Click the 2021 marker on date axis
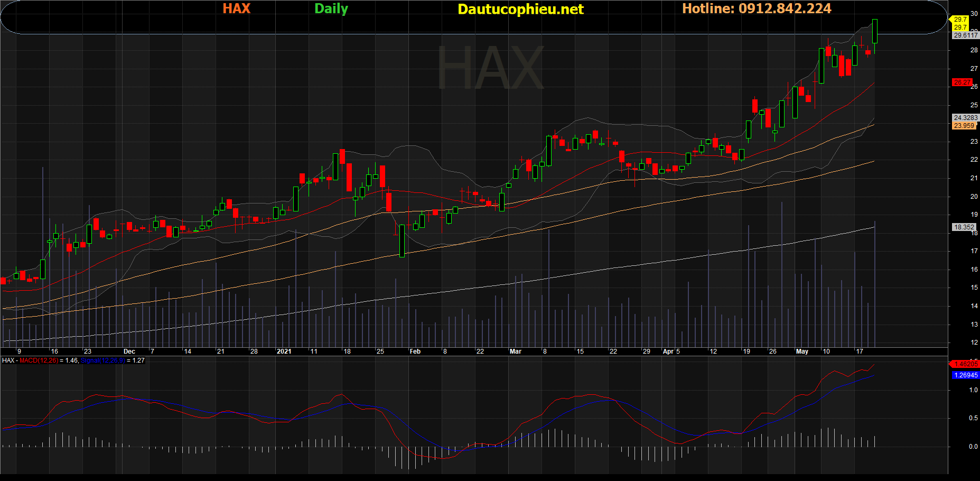 click(x=284, y=351)
